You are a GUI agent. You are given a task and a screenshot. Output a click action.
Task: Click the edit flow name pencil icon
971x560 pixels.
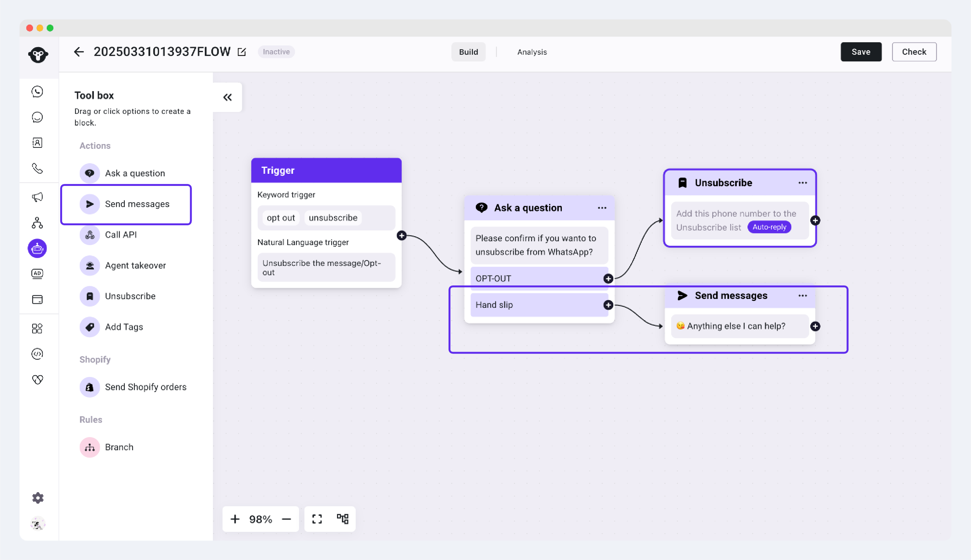click(x=242, y=52)
